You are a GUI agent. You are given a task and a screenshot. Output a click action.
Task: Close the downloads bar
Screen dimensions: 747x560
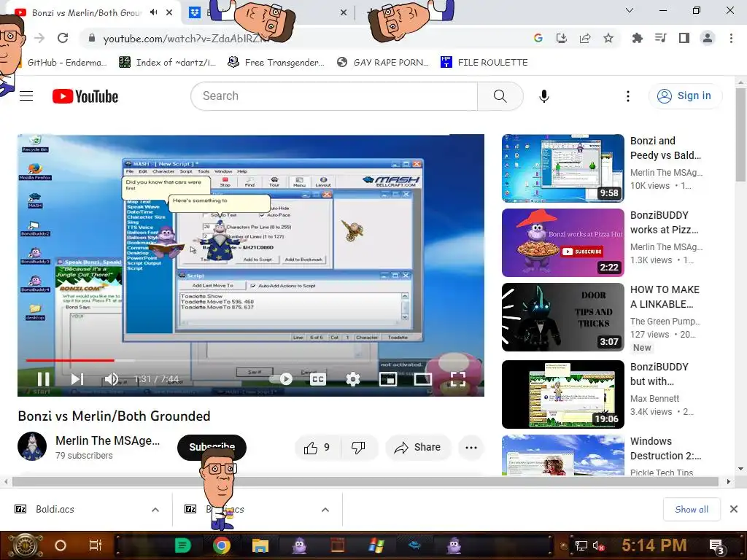click(x=734, y=510)
